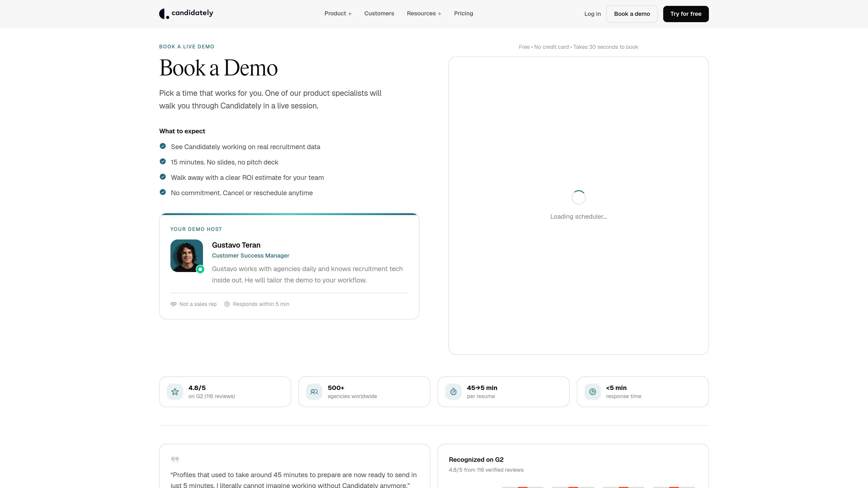Click the people icon on the 500+ agencies card
The image size is (868, 488).
(x=314, y=392)
